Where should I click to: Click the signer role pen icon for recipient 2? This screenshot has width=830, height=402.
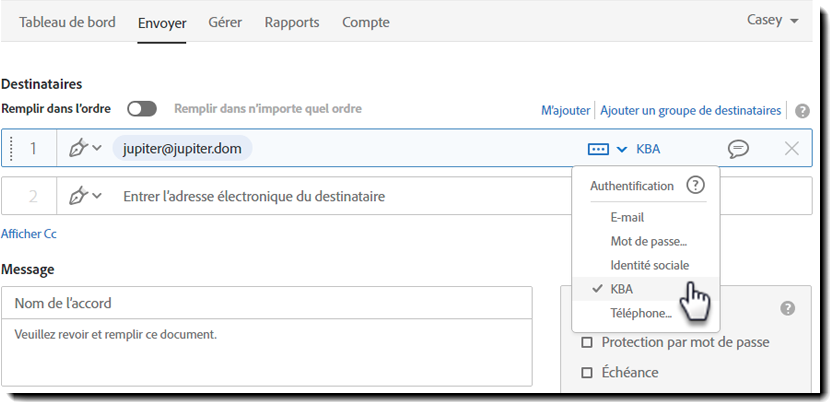[78, 196]
